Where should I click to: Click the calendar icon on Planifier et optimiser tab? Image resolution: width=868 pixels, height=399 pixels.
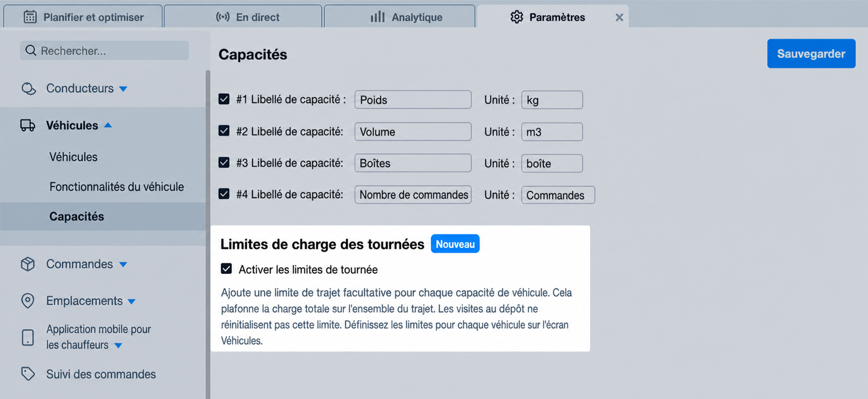coord(30,17)
